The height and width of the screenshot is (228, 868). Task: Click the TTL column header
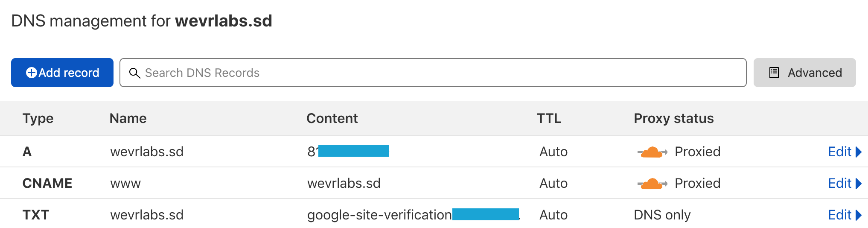[549, 118]
